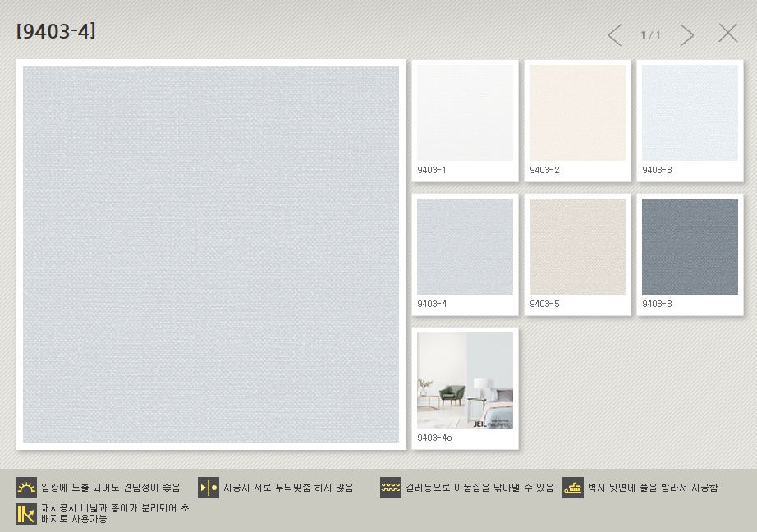
Task: Close the 9403-4 wallpaper viewer
Action: 728,33
